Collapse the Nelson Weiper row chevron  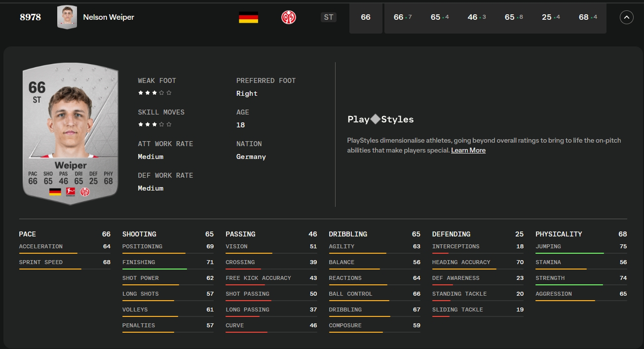626,17
